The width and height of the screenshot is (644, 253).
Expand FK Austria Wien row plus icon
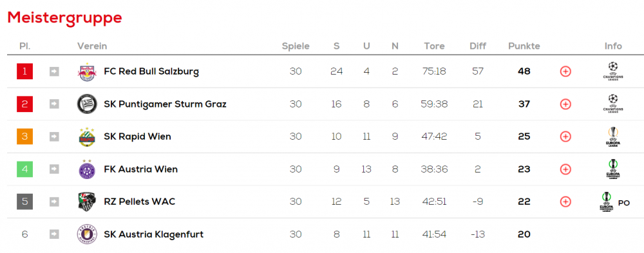[x=565, y=169]
